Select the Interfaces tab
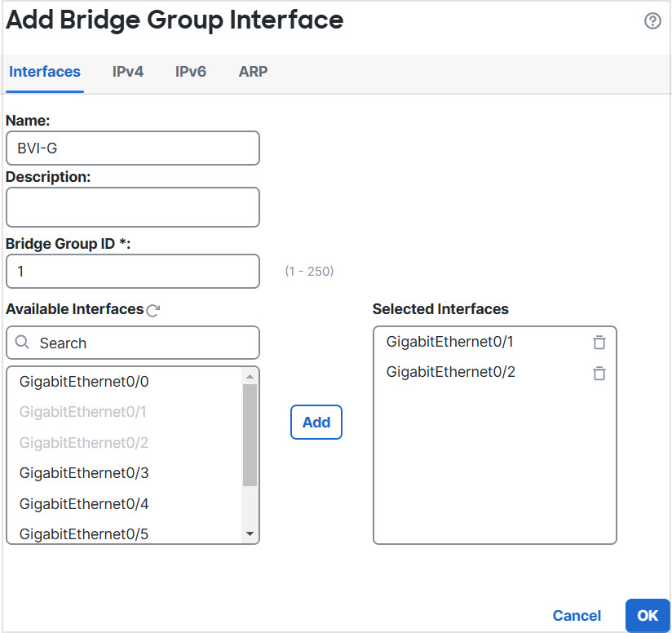The image size is (672, 633). pyautogui.click(x=45, y=72)
